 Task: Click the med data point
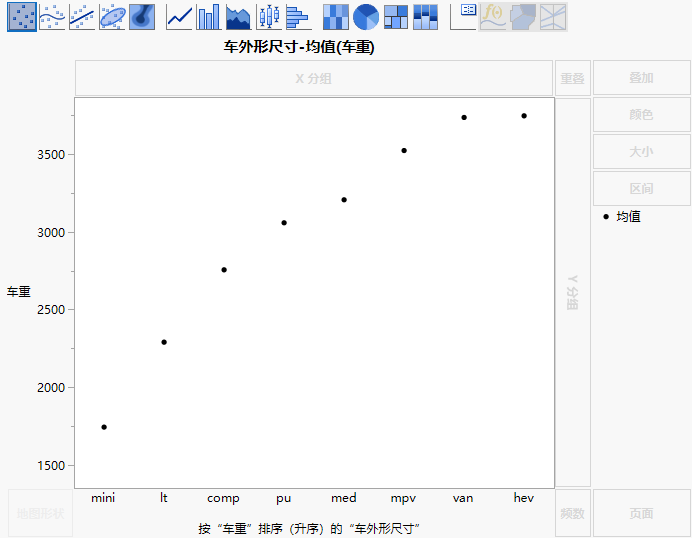tap(344, 200)
